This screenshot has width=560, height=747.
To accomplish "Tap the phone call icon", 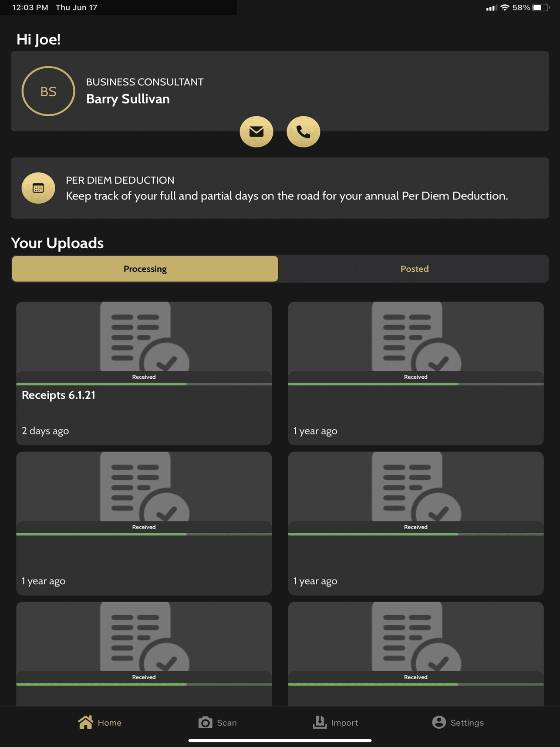I will (304, 131).
